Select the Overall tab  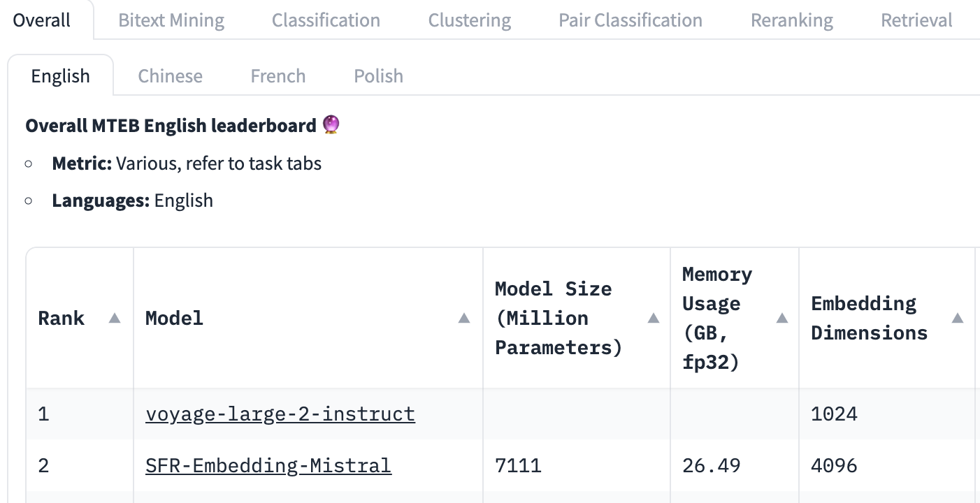click(42, 20)
